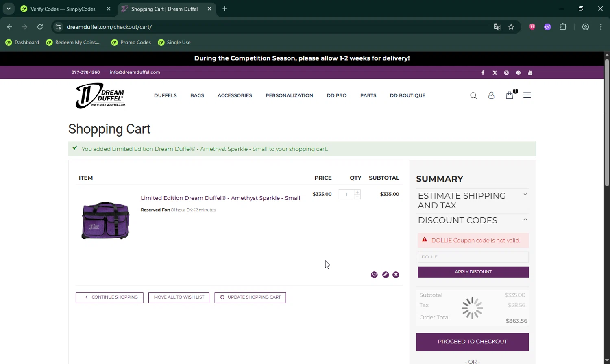This screenshot has height=364, width=610.
Task: Focus the discount code input field
Action: point(473,257)
